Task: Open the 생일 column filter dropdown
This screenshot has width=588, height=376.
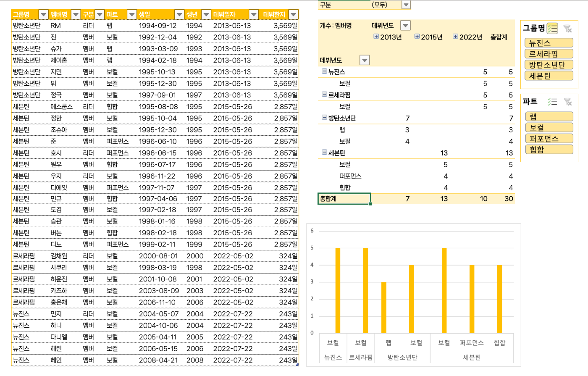Action: tap(179, 15)
